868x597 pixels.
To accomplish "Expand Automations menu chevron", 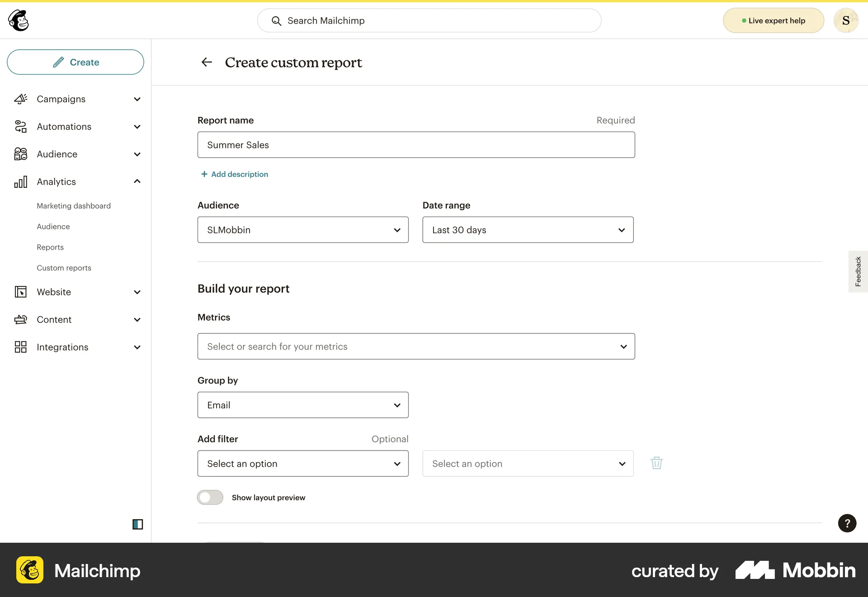I will (137, 127).
